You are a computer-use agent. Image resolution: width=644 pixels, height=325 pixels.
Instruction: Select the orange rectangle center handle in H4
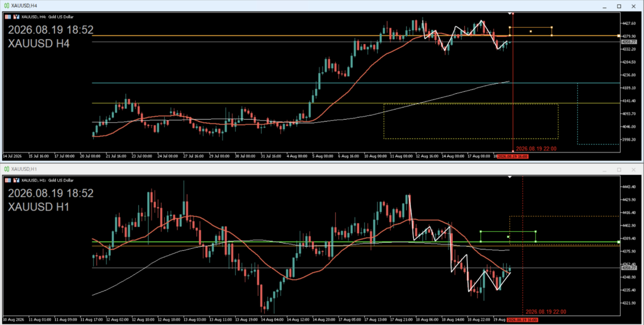click(x=531, y=31)
